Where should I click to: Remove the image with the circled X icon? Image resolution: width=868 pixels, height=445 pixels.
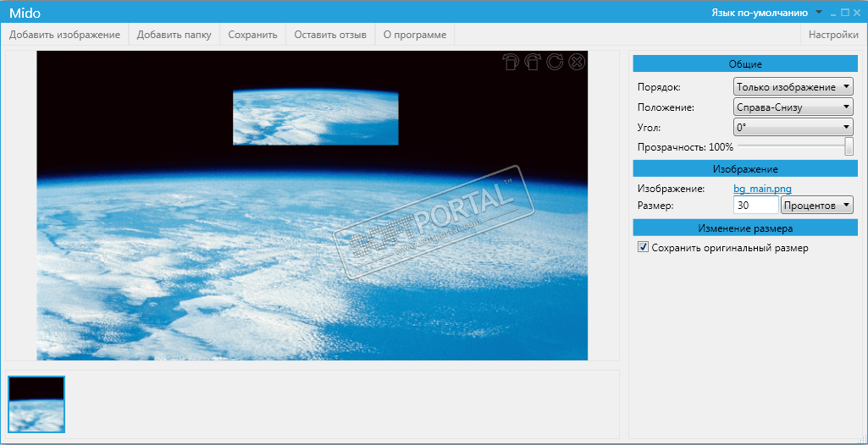577,62
